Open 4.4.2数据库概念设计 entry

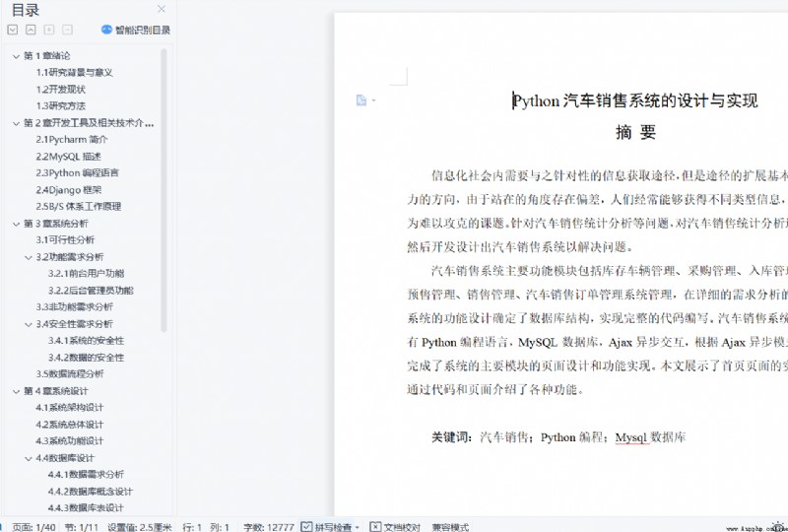click(91, 492)
